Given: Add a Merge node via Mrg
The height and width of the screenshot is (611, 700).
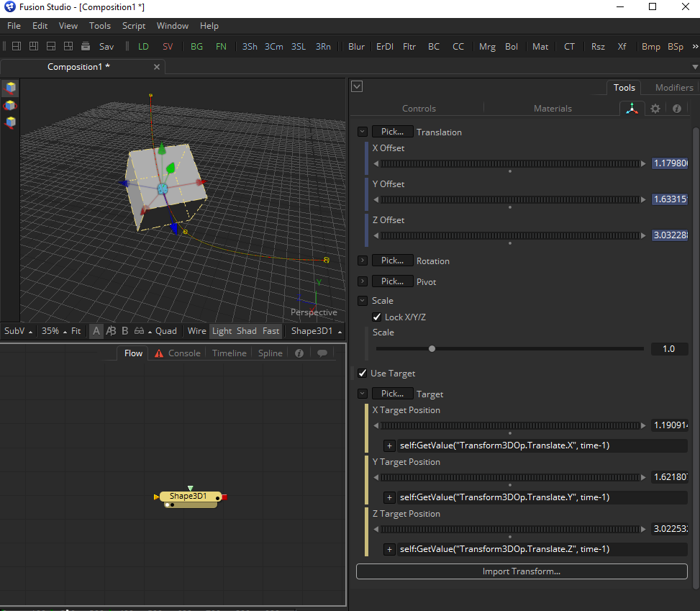Looking at the screenshot, I should 487,47.
